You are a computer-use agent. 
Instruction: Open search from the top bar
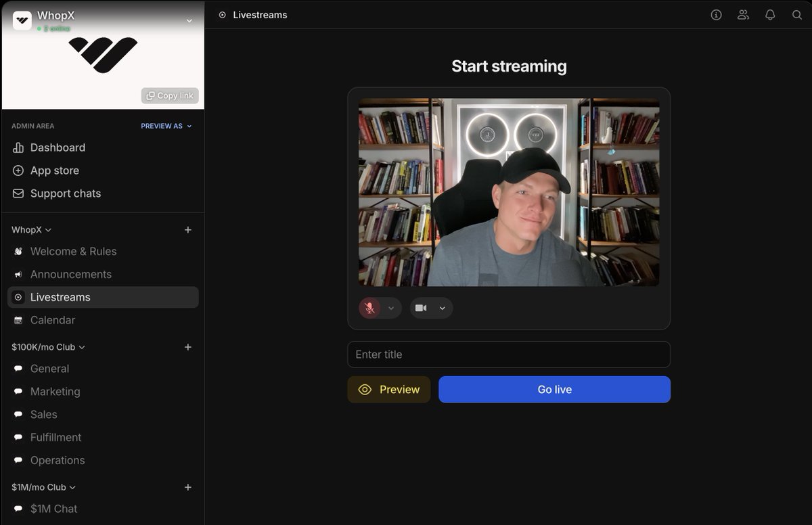tap(797, 14)
